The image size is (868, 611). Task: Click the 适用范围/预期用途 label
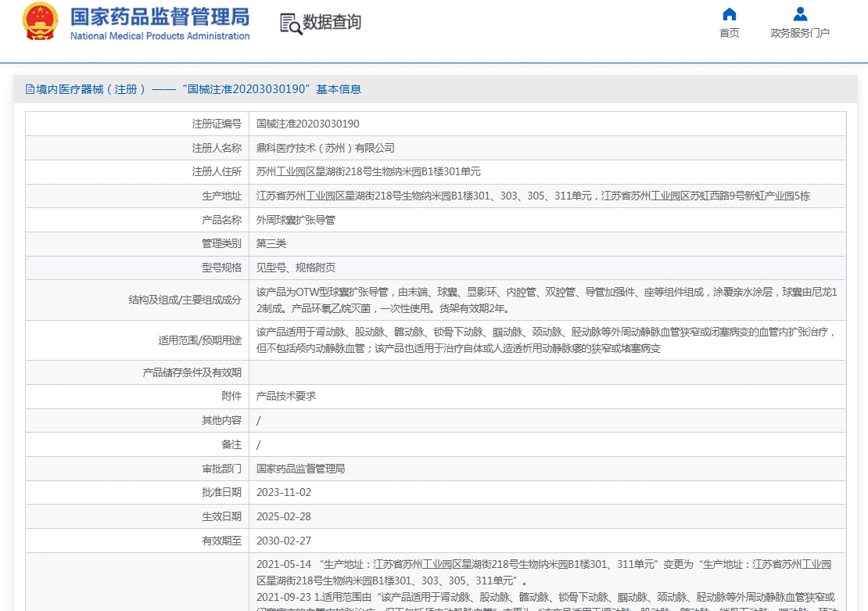[x=200, y=340]
